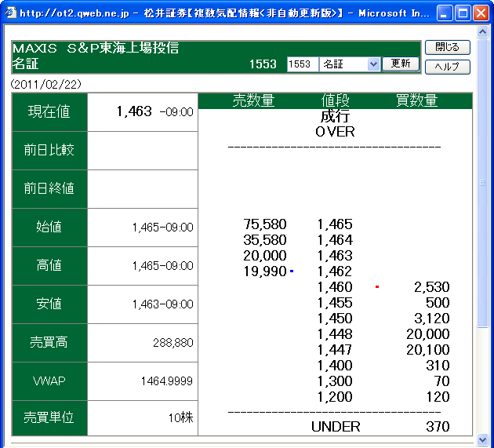Click the 現在値 row label
This screenshot has width=494, height=448.
(x=49, y=112)
